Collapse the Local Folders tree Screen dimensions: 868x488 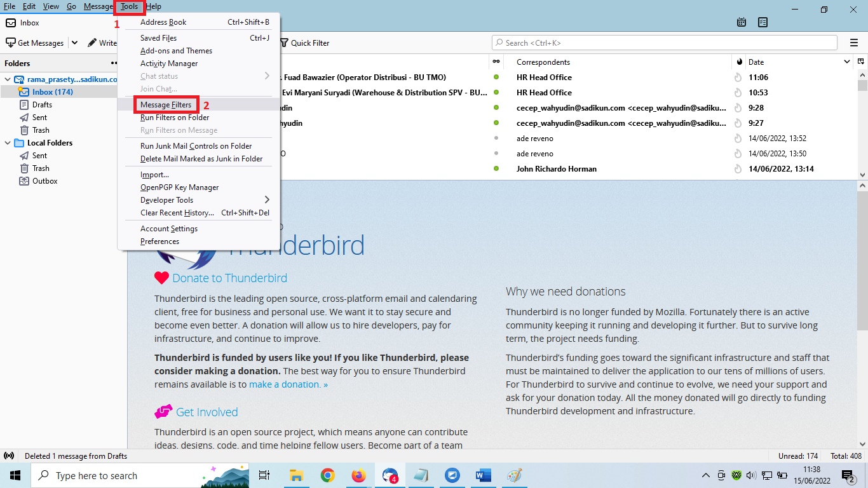[x=7, y=143]
